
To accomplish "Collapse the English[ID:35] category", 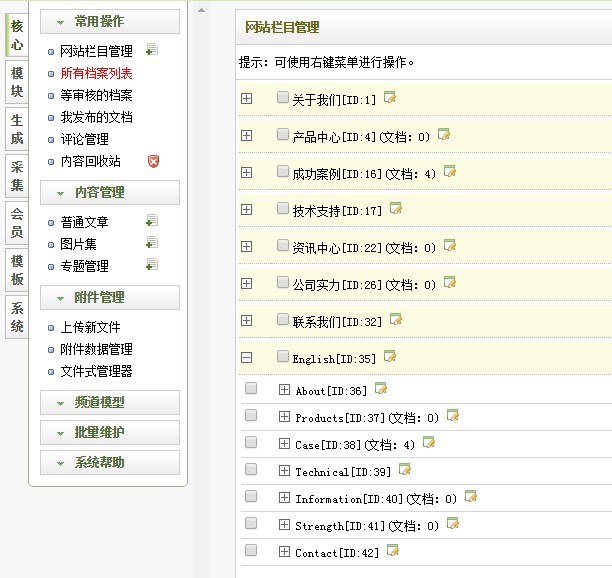I will pyautogui.click(x=247, y=357).
